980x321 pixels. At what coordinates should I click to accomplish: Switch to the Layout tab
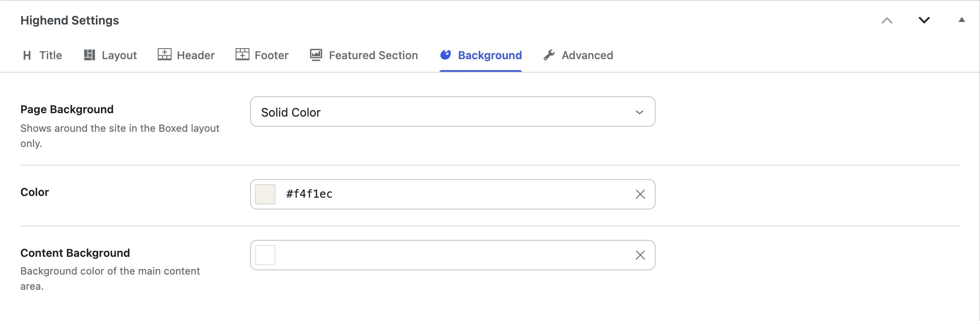(x=110, y=55)
